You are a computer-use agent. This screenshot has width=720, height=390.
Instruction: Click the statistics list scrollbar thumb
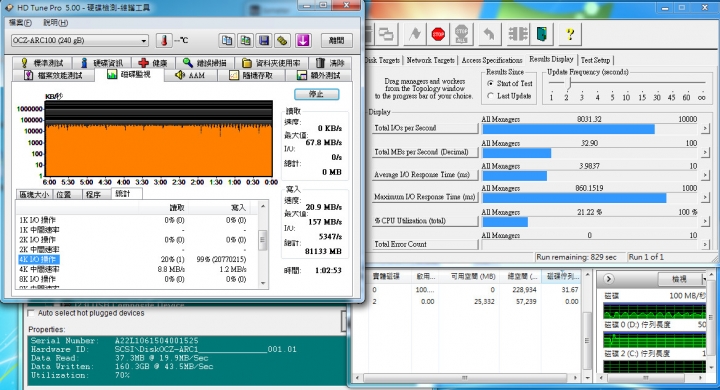tap(263, 240)
